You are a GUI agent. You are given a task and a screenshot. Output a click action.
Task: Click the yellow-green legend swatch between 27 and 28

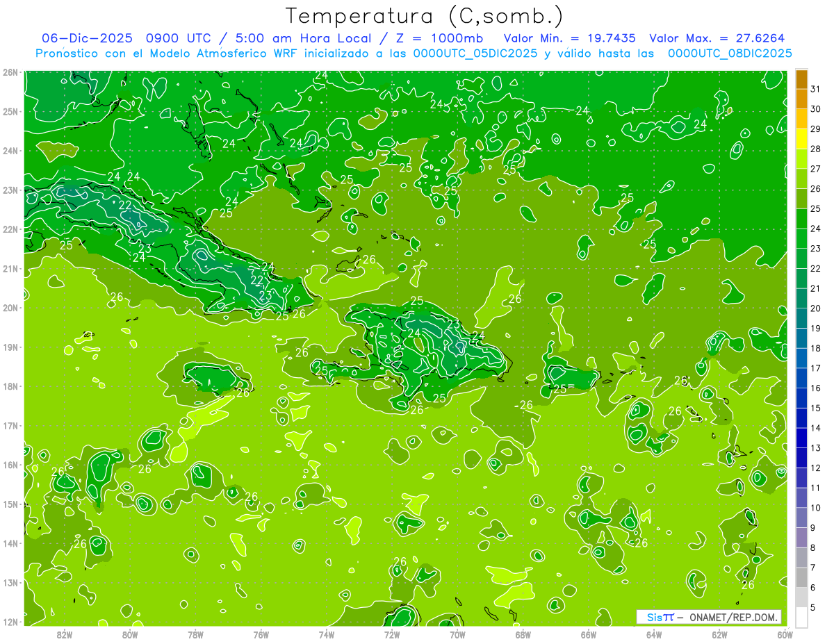coord(801,159)
